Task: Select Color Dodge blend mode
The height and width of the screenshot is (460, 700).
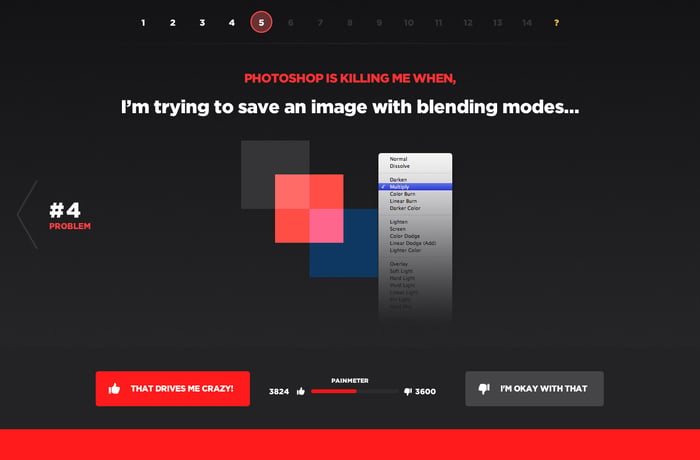Action: coord(404,236)
